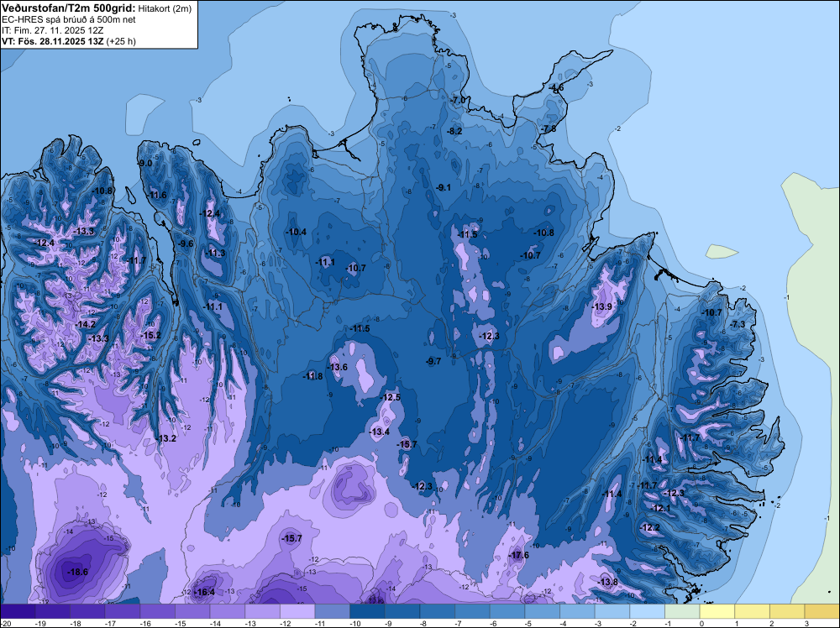
Task: Click the -9.1 temperature label
Action: [x=443, y=187]
